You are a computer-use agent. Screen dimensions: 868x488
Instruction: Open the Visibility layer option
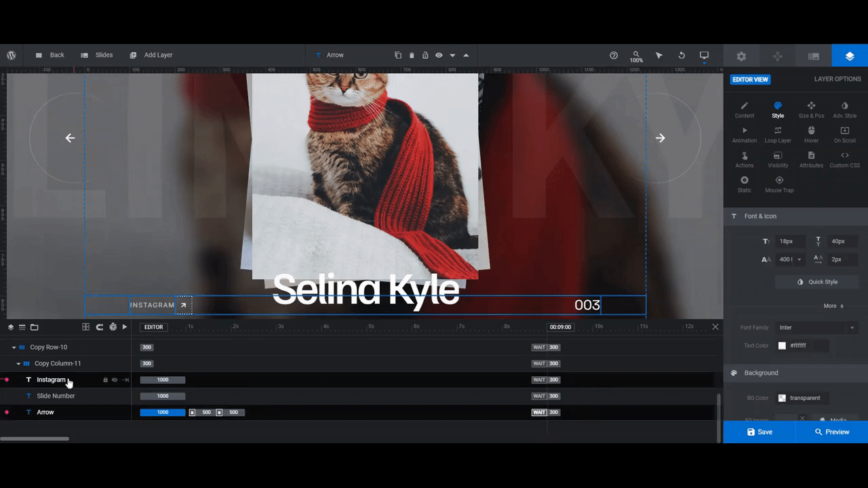coord(778,160)
